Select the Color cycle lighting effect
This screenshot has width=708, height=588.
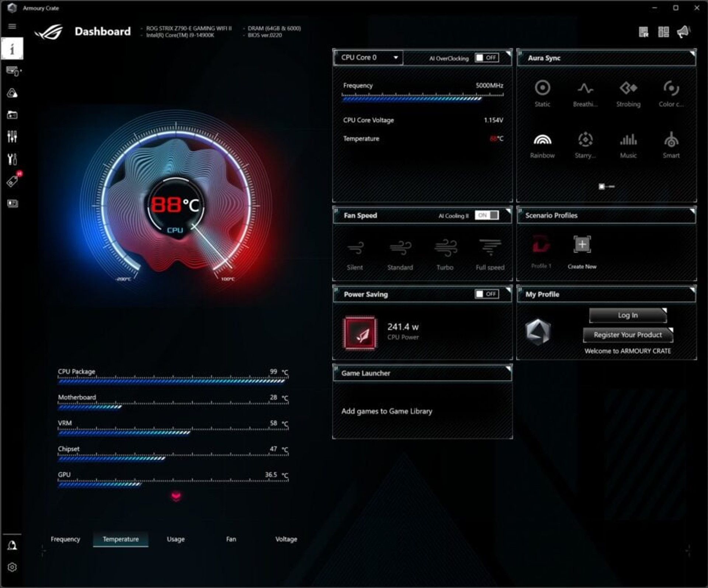[x=671, y=94]
